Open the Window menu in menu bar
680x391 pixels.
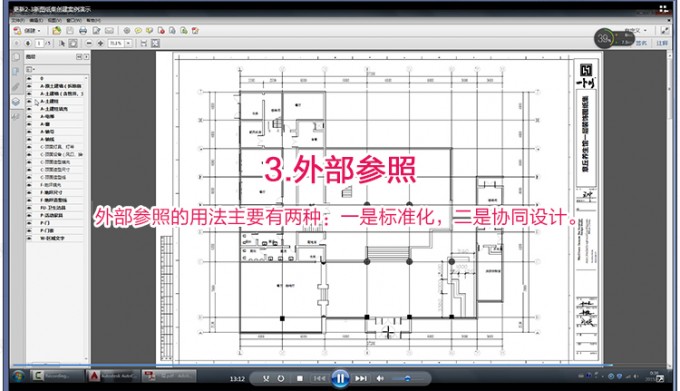pos(73,20)
